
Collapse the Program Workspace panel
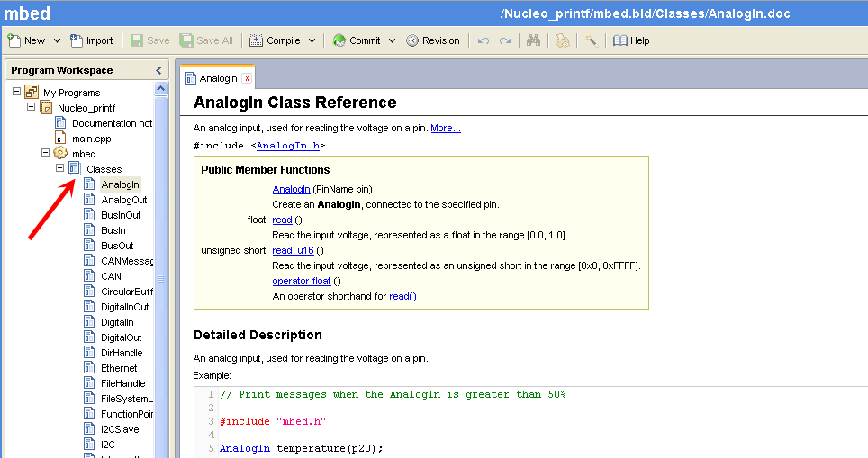pos(158,70)
